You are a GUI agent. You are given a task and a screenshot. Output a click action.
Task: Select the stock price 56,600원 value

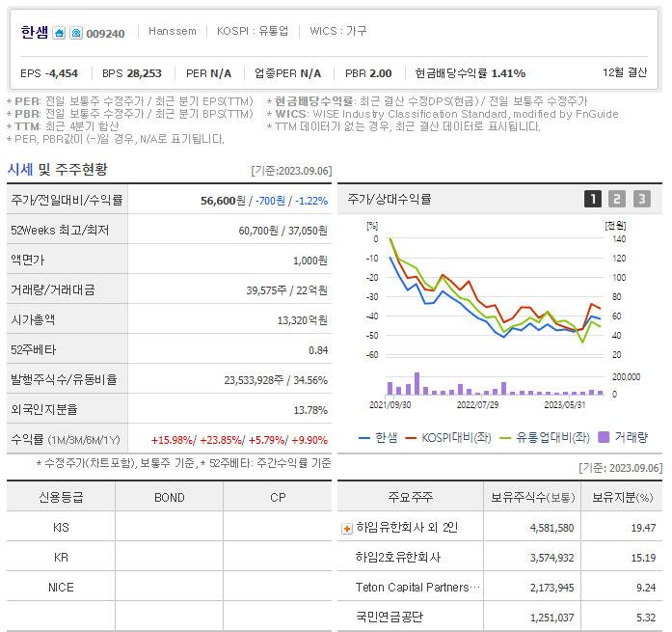pos(223,201)
